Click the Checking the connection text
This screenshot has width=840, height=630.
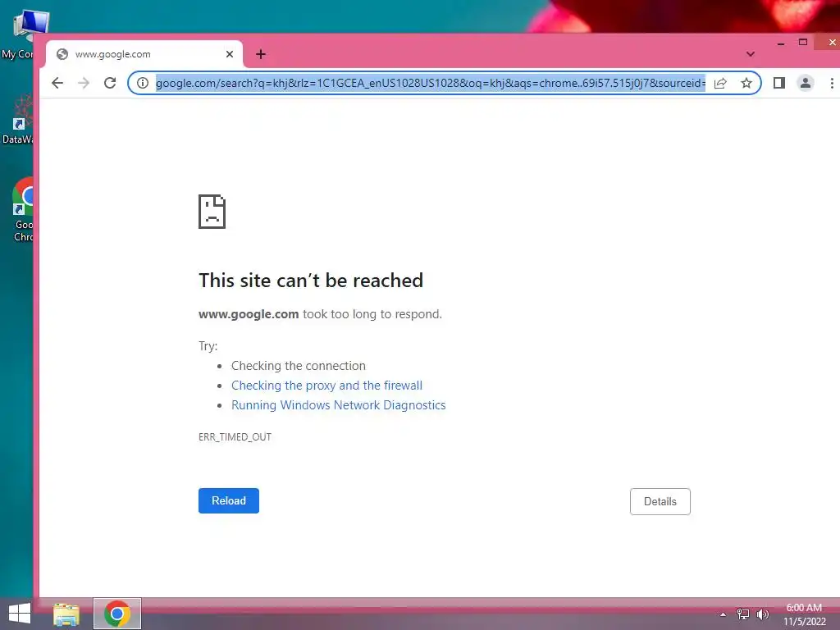[299, 366]
